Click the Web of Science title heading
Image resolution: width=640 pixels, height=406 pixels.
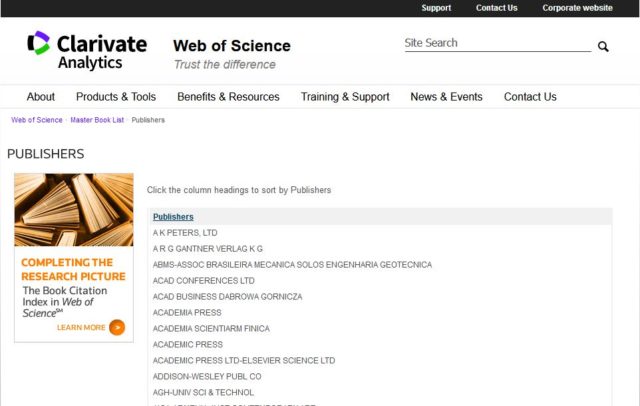point(232,46)
